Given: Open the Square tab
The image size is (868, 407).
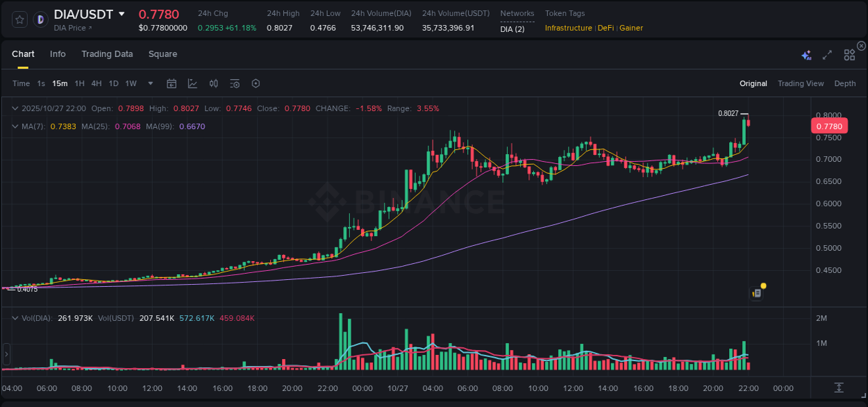Looking at the screenshot, I should pos(162,53).
